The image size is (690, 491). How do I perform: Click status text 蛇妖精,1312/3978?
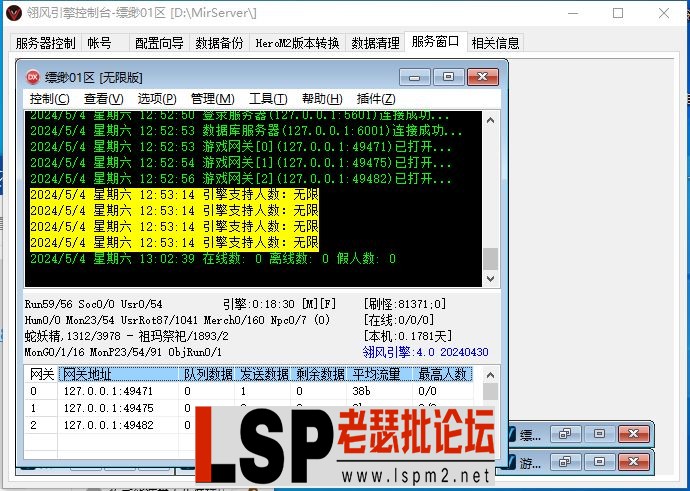[x=73, y=336]
